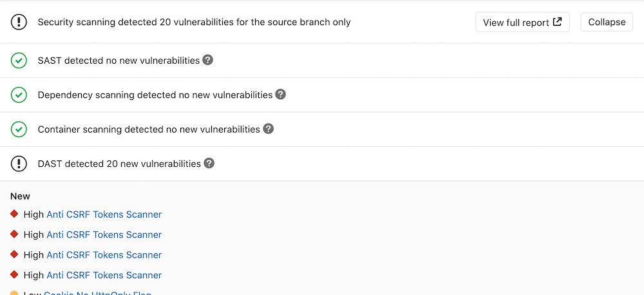Image resolution: width=644 pixels, height=295 pixels.
Task: Click the Dependency scanning green check icon
Action: [19, 95]
